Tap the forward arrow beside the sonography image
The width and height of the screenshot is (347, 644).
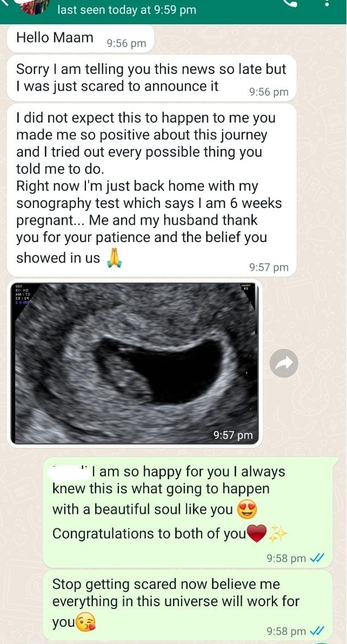[x=284, y=363]
